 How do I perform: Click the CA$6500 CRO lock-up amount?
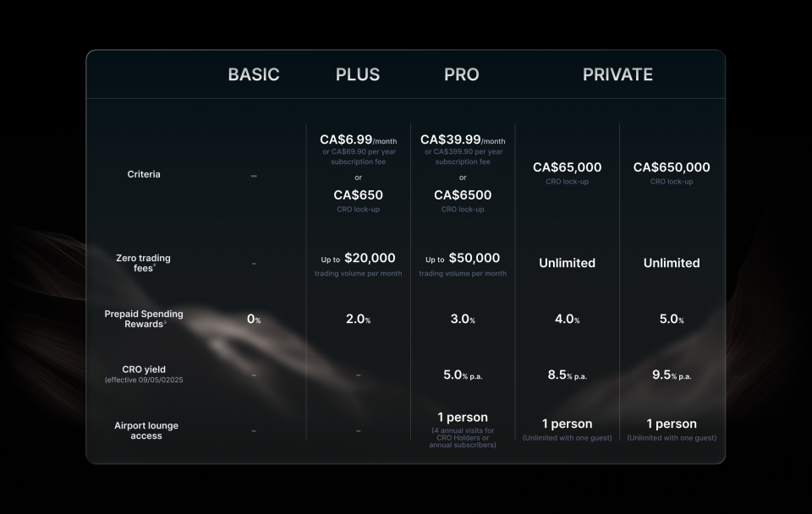(463, 195)
